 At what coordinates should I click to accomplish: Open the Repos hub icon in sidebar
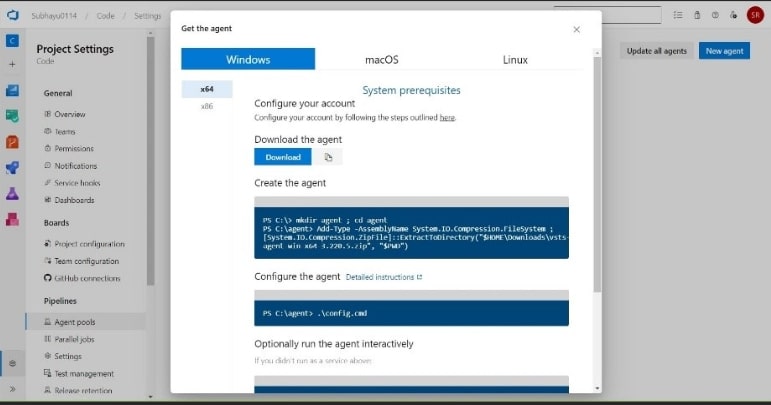pos(12,142)
